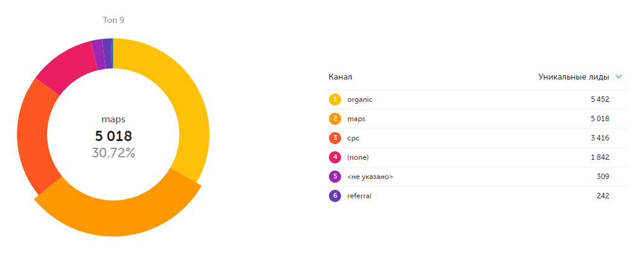
Task: Open the Уникальные лиды sort dropdown arrow
Action: [618, 77]
